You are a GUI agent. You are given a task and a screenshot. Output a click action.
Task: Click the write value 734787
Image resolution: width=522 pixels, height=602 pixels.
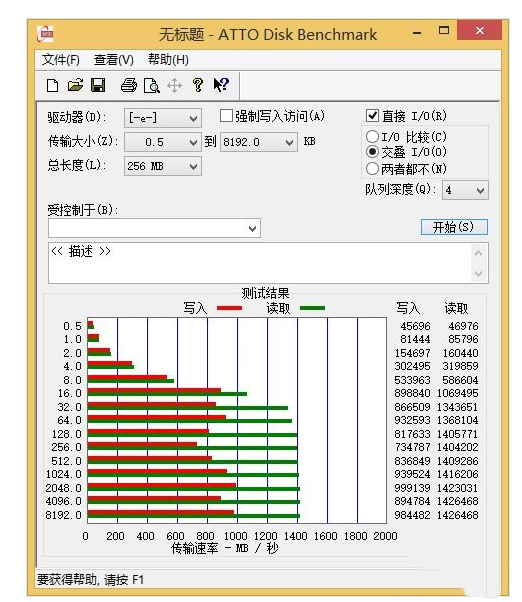(412, 447)
